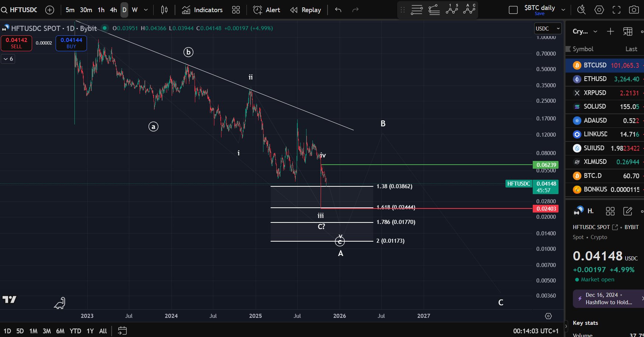The image size is (644, 337).
Task: Take a chart snapshot with camera icon
Action: tap(634, 10)
